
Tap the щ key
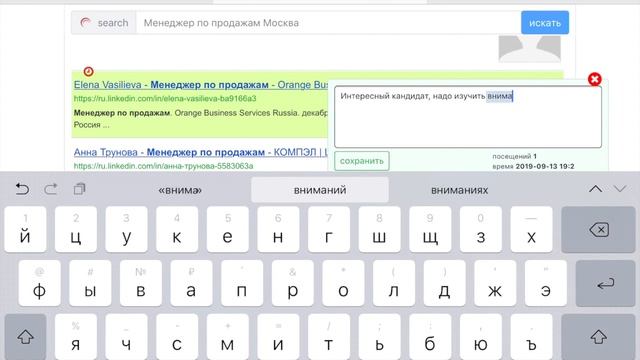[430, 230]
